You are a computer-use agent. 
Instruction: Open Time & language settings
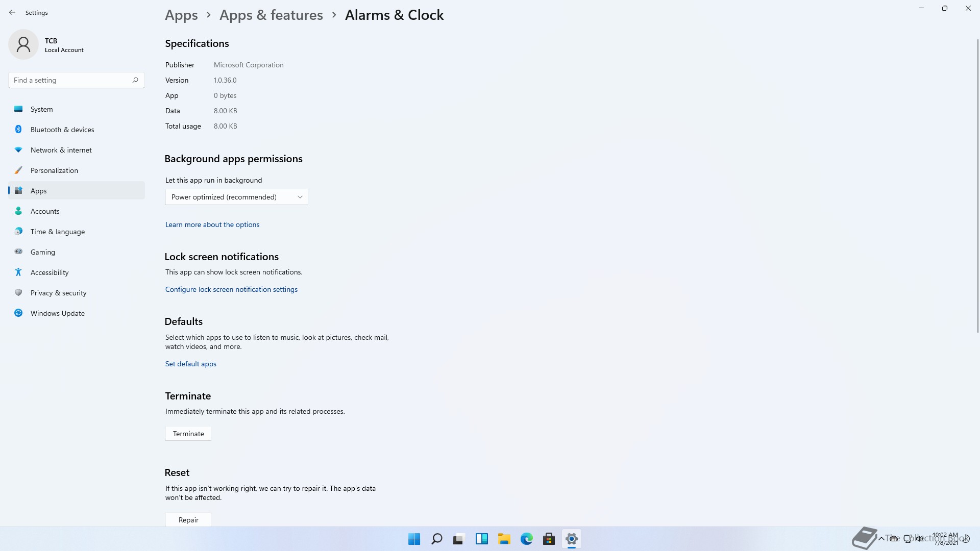(x=77, y=232)
